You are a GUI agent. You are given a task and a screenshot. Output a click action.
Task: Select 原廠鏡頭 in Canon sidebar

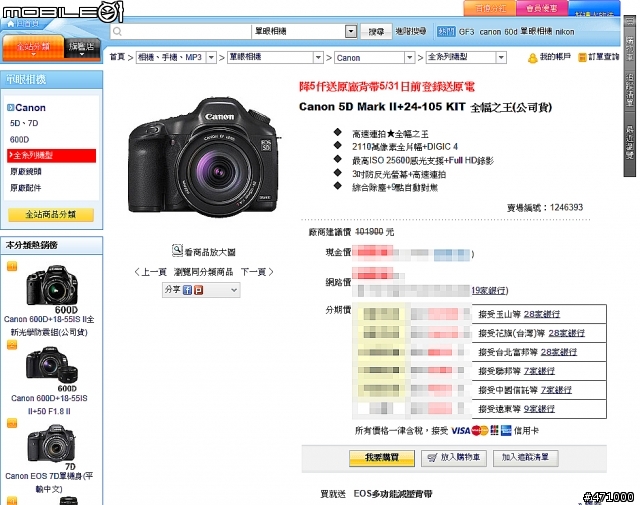click(x=26, y=172)
